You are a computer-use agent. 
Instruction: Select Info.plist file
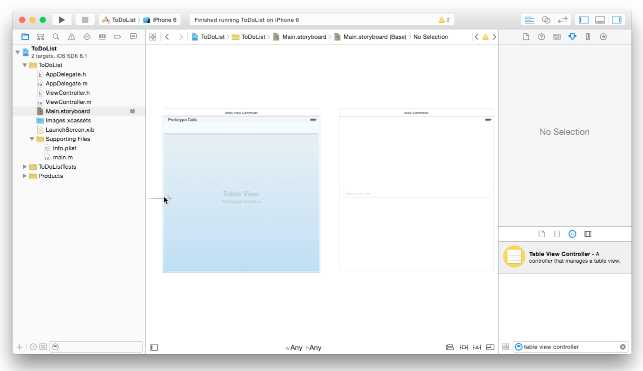[x=64, y=148]
